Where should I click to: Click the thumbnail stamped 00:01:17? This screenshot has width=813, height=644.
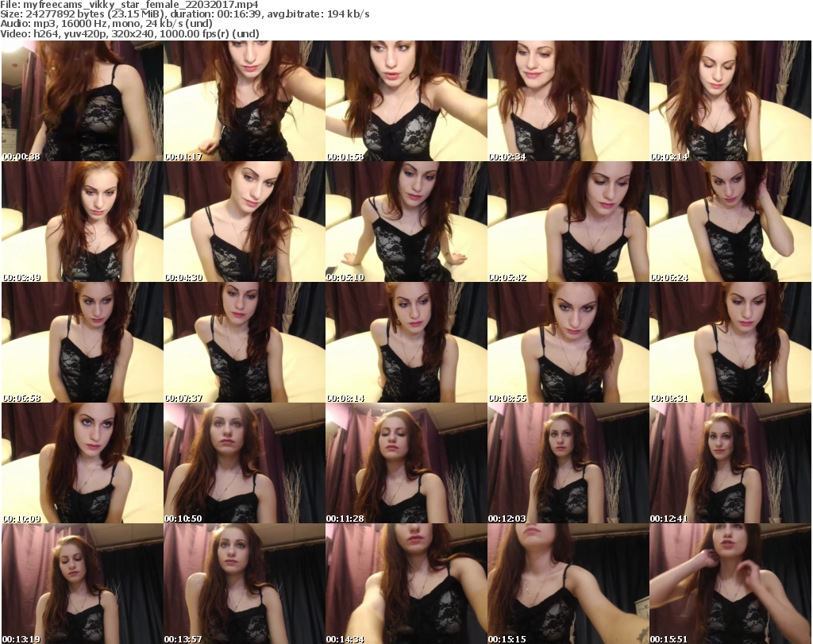pyautogui.click(x=245, y=101)
